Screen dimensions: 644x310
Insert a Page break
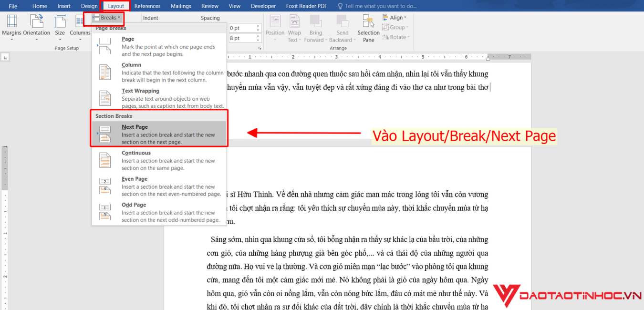coord(159,46)
